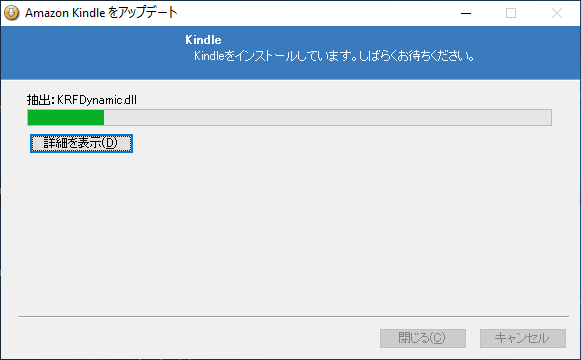Click the disabled 閉じる(C) button
Image resolution: width=581 pixels, height=360 pixels.
click(423, 338)
